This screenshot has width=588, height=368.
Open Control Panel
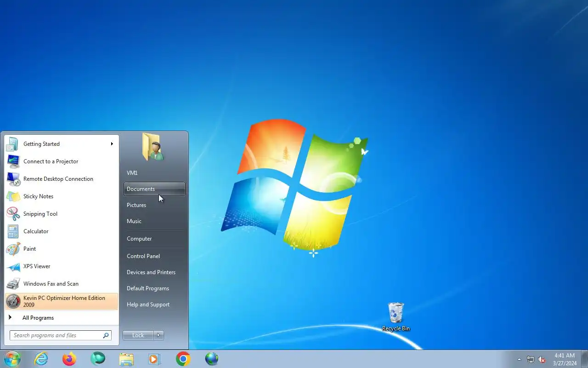(154, 256)
